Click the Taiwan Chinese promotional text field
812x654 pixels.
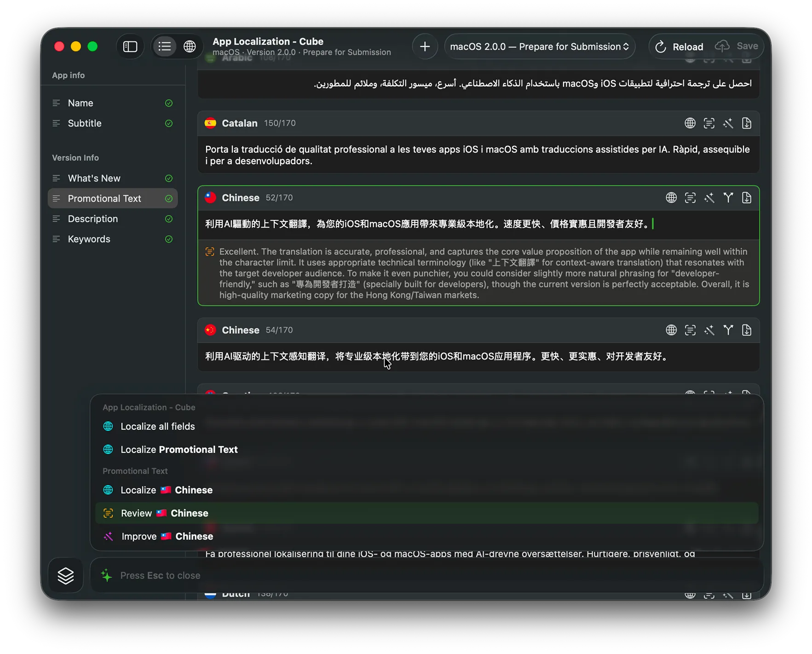click(x=428, y=224)
